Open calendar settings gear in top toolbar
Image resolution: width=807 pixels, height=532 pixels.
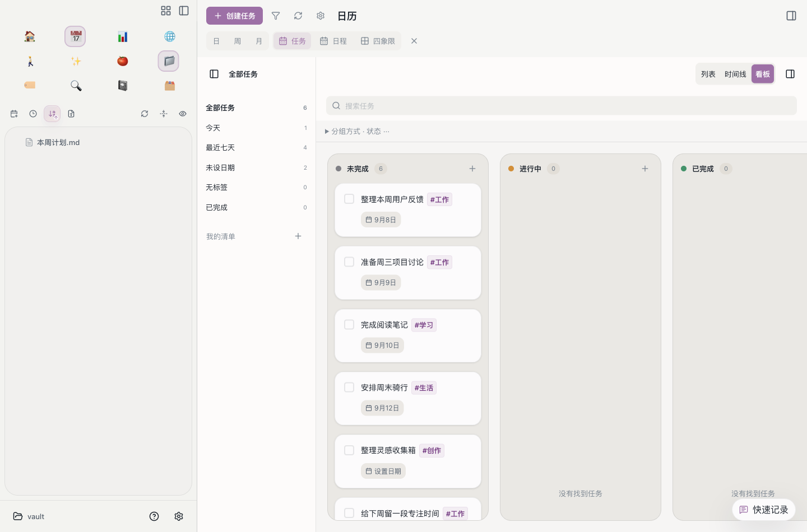click(x=321, y=16)
